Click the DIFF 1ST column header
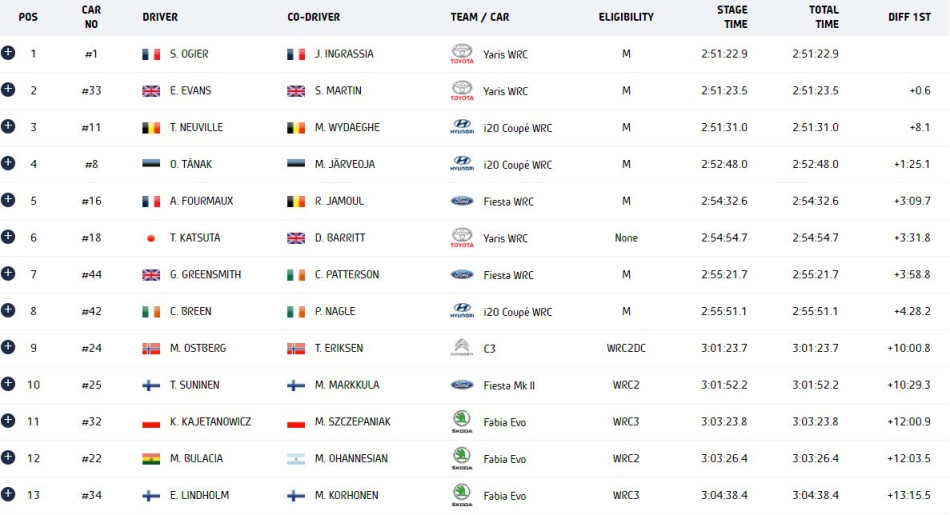The width and height of the screenshot is (950, 515). coord(909,17)
